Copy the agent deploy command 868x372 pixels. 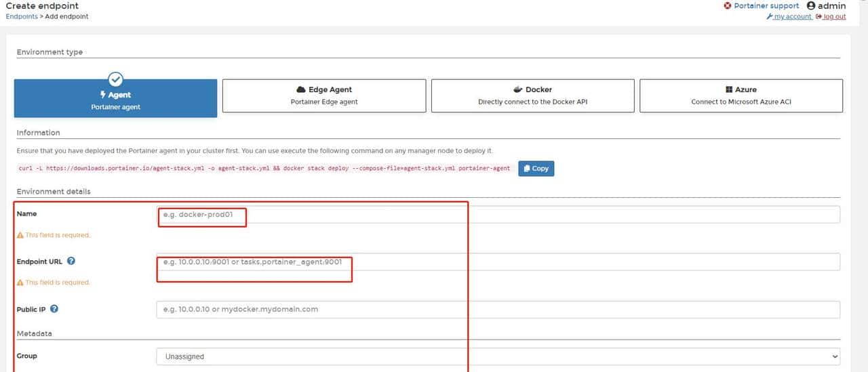[536, 168]
